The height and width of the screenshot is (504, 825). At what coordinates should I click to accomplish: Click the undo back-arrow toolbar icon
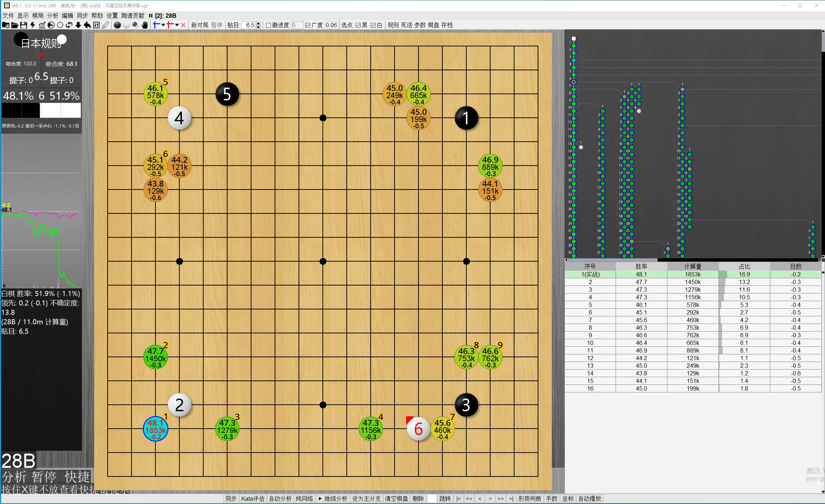(87, 25)
